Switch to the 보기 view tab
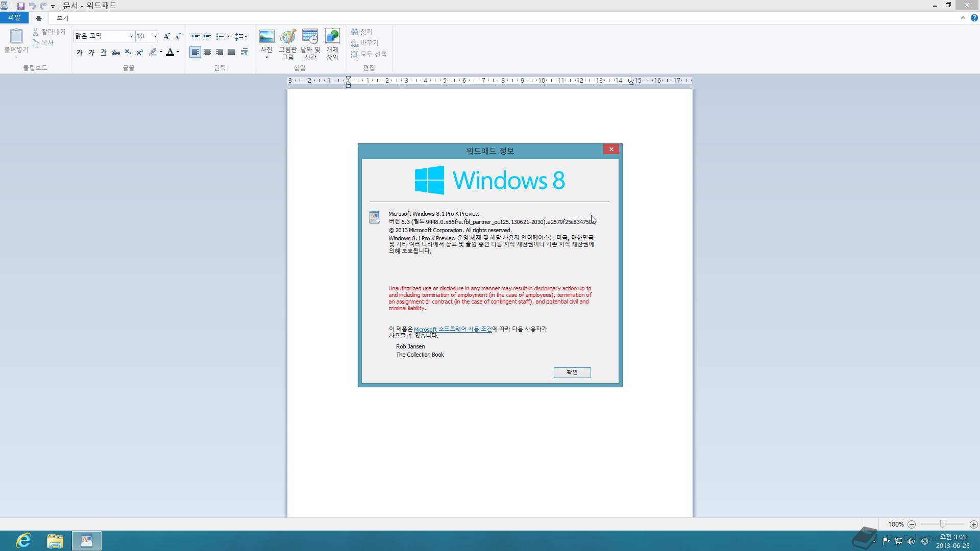The width and height of the screenshot is (980, 551). 62,18
